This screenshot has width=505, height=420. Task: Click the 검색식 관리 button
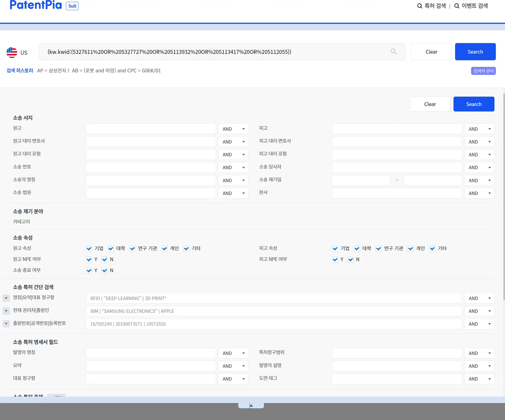[x=483, y=71]
